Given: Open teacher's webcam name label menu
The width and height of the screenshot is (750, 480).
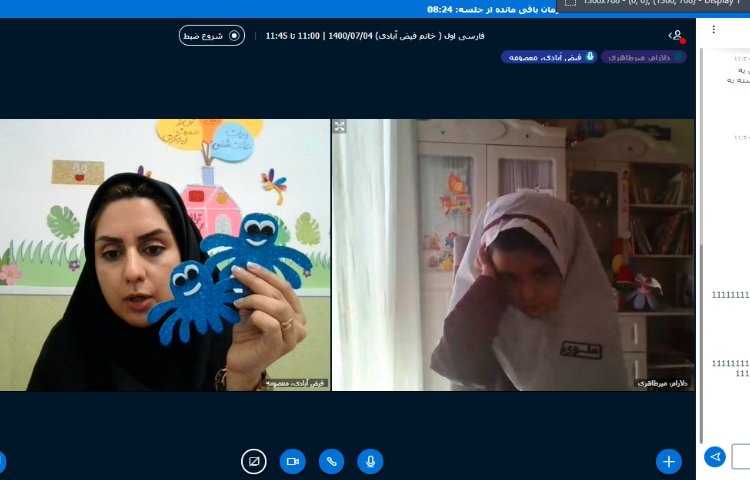Looking at the screenshot, I should (294, 383).
